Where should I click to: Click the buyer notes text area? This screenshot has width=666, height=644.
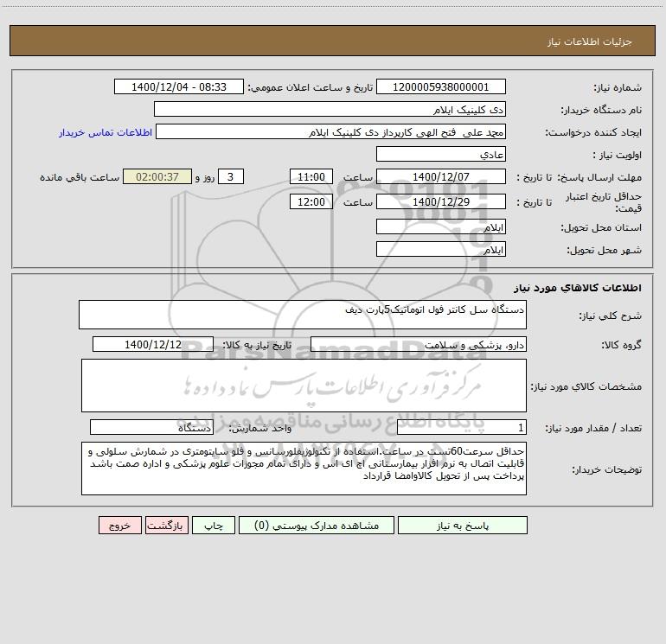[x=304, y=469]
